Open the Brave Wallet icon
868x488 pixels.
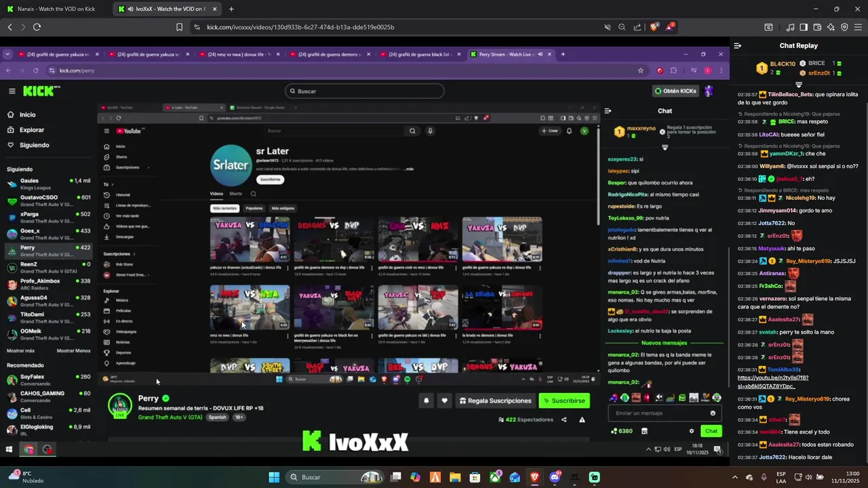[x=817, y=27]
